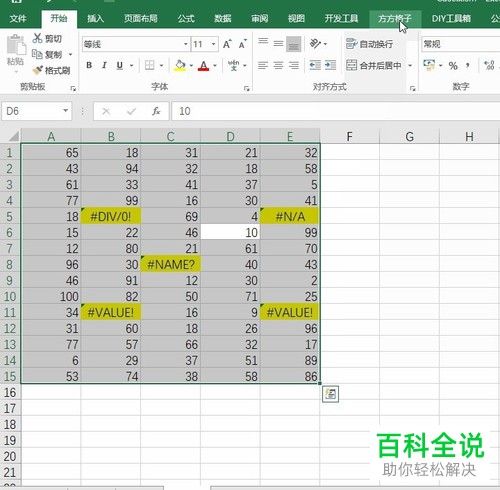Toggle 自动换行 wrap text

(x=369, y=44)
